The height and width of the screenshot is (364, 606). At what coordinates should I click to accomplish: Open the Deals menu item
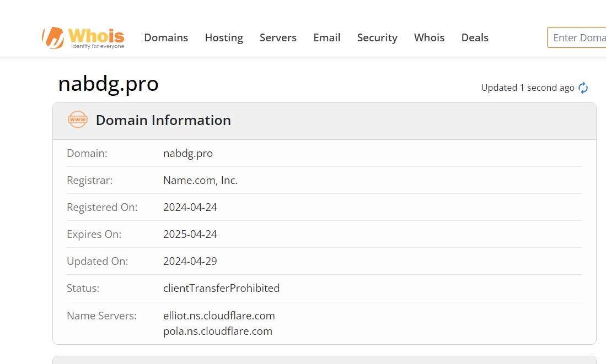[x=475, y=37]
